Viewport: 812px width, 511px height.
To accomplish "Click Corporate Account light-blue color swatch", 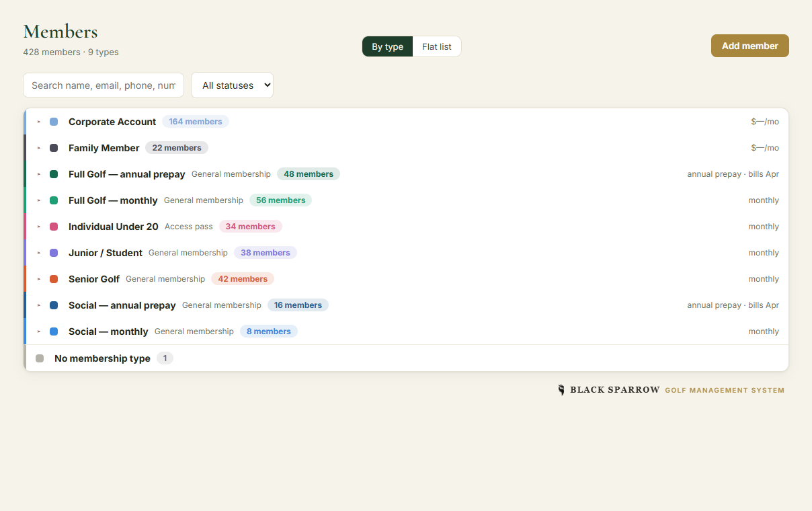I will (x=54, y=122).
